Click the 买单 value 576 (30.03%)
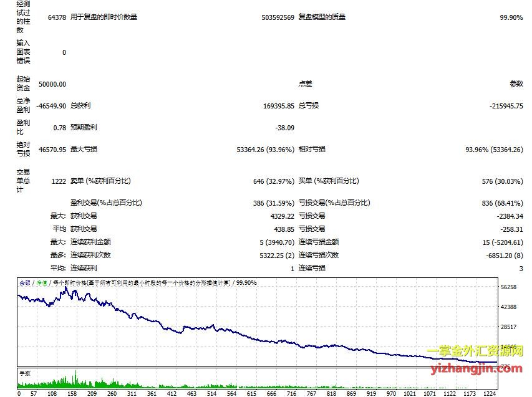The height and width of the screenshot is (397, 532). 496,181
